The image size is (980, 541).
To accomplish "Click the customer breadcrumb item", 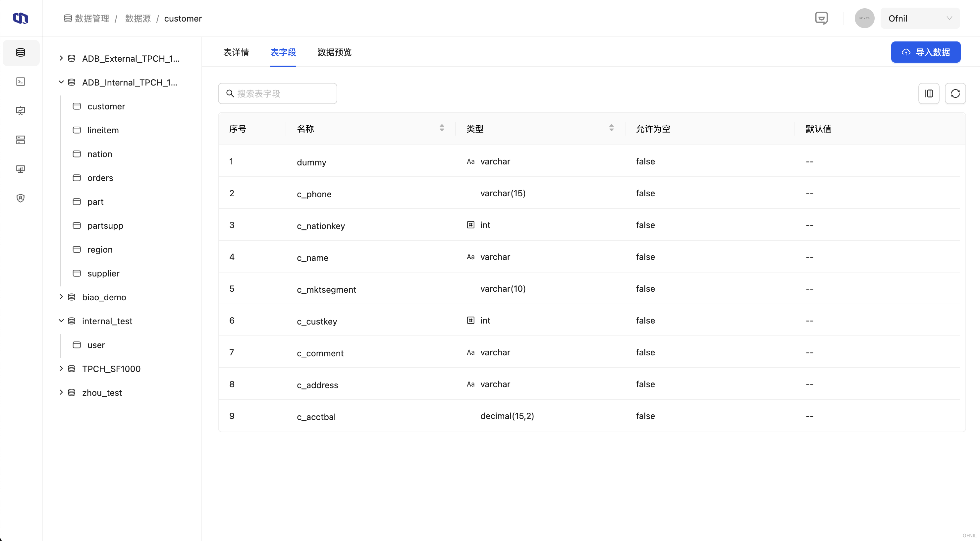I will pos(183,18).
